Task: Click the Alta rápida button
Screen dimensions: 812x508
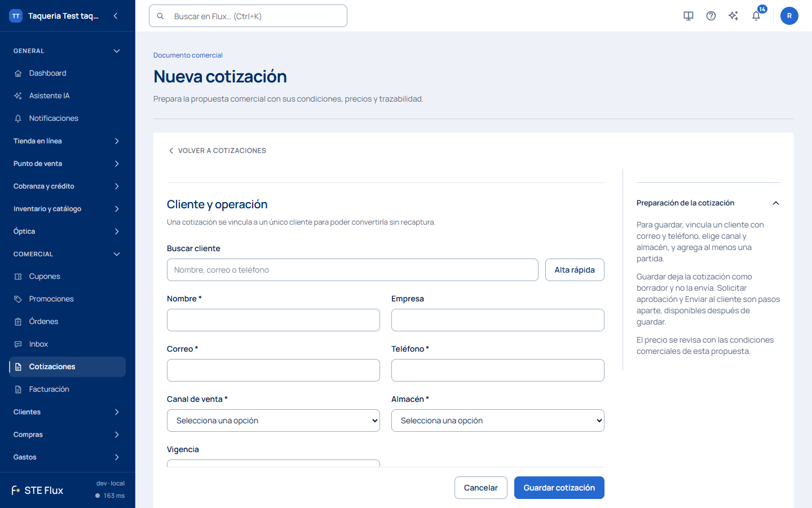Action: 575,270
